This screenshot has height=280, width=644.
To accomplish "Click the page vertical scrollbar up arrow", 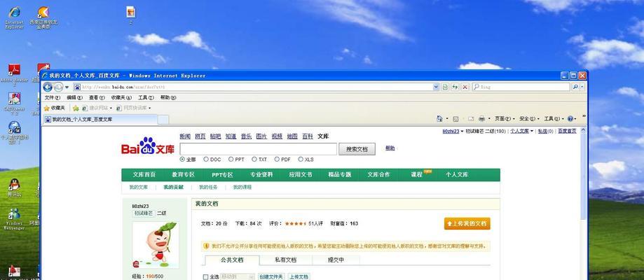I will (583, 130).
